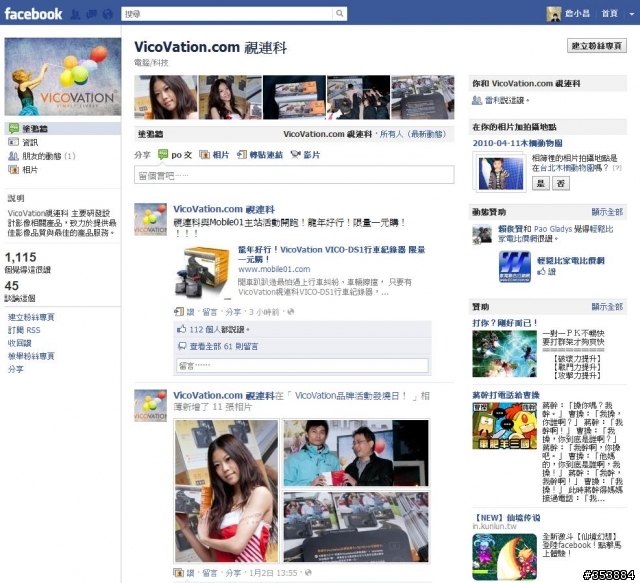The image size is (640, 583).
Task: Click VicoVation avatar beside first post
Action: [150, 220]
